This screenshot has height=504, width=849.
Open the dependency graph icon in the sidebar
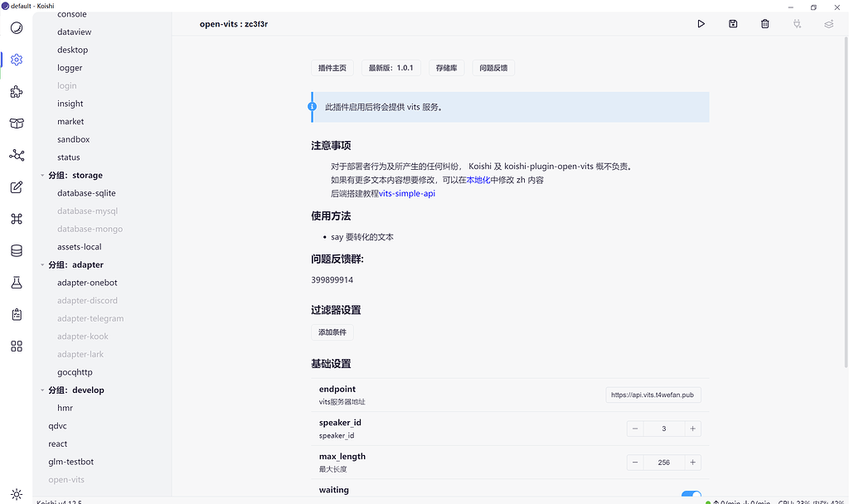(x=17, y=155)
